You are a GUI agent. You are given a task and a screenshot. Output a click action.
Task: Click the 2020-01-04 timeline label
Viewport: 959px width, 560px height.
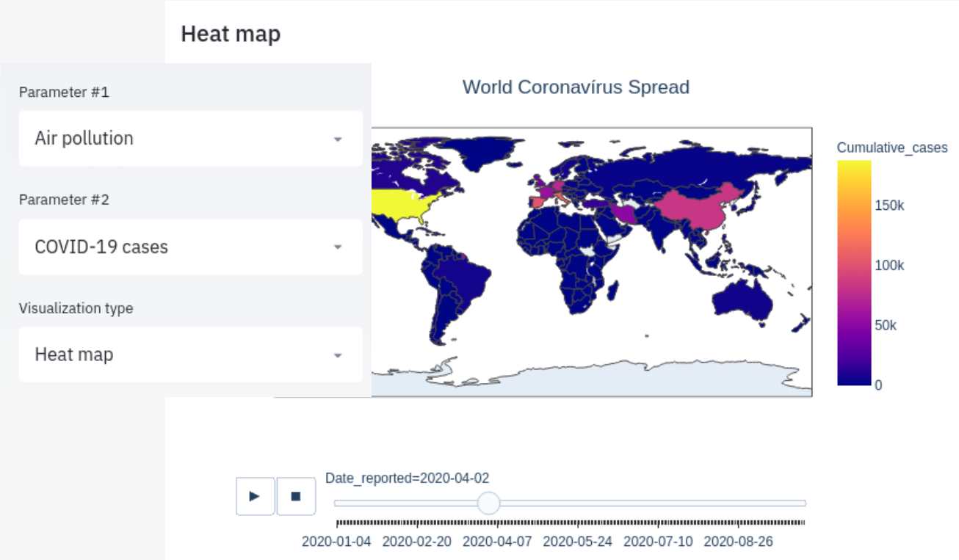(336, 542)
